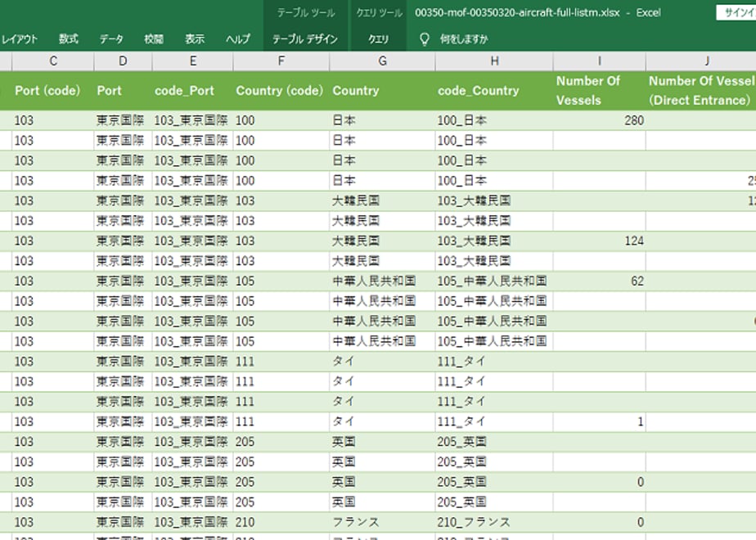
Task: Select the cell containing 280
Action: click(x=599, y=120)
